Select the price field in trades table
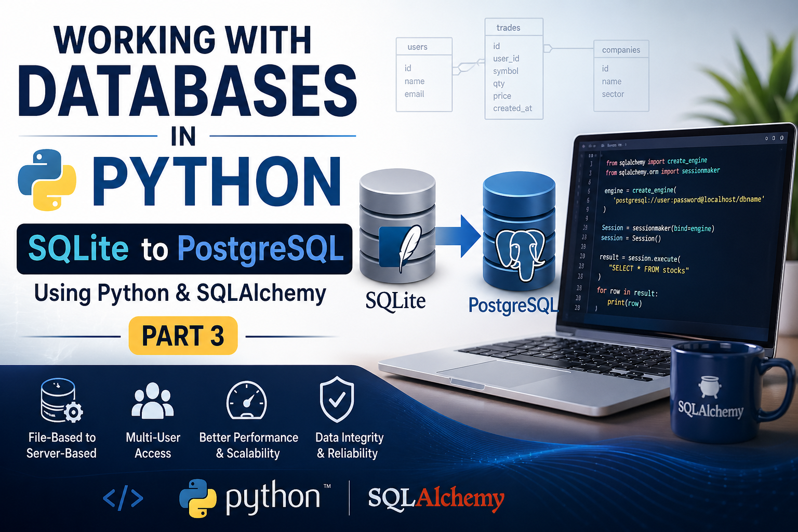 tap(502, 96)
